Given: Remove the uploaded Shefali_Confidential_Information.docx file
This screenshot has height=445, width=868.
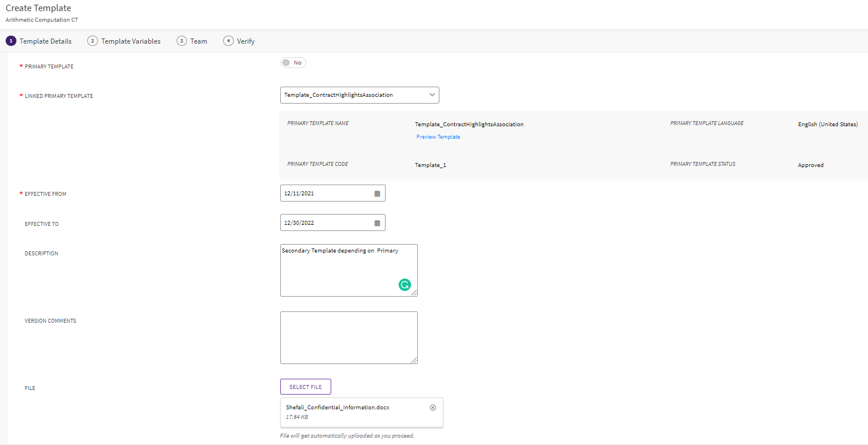Looking at the screenshot, I should click(433, 408).
